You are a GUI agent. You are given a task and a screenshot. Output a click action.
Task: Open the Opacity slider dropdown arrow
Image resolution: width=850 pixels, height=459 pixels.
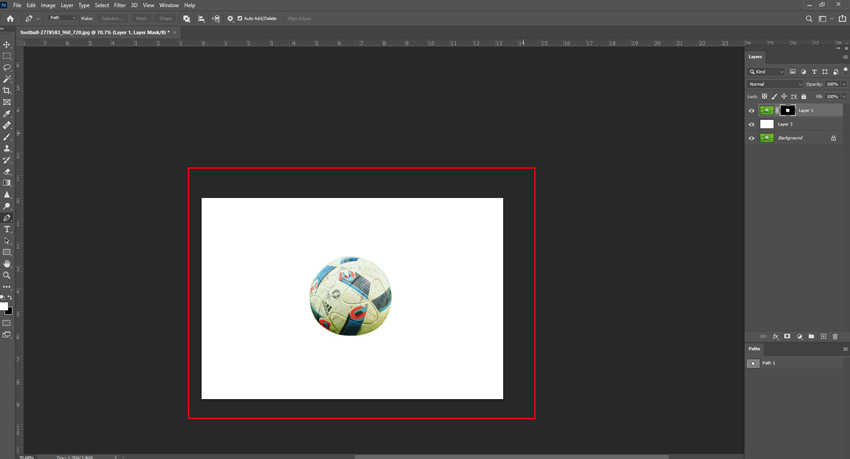[843, 84]
